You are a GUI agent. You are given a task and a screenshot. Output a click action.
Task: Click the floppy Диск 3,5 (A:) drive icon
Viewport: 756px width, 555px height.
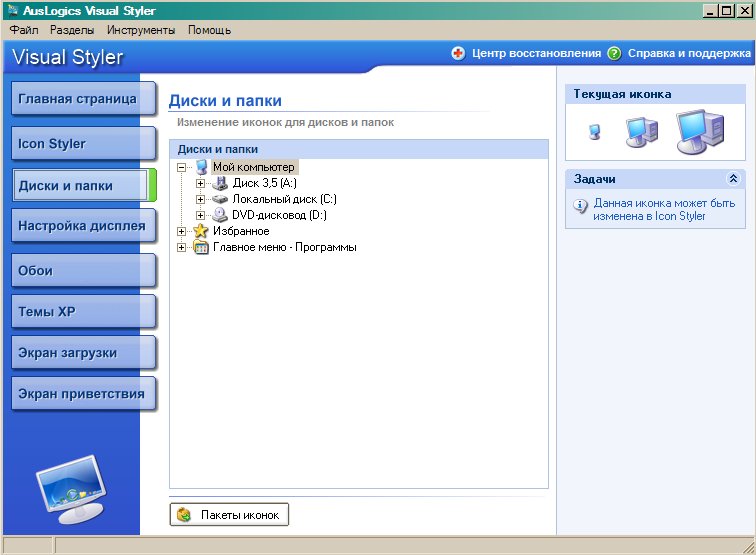click(x=220, y=183)
